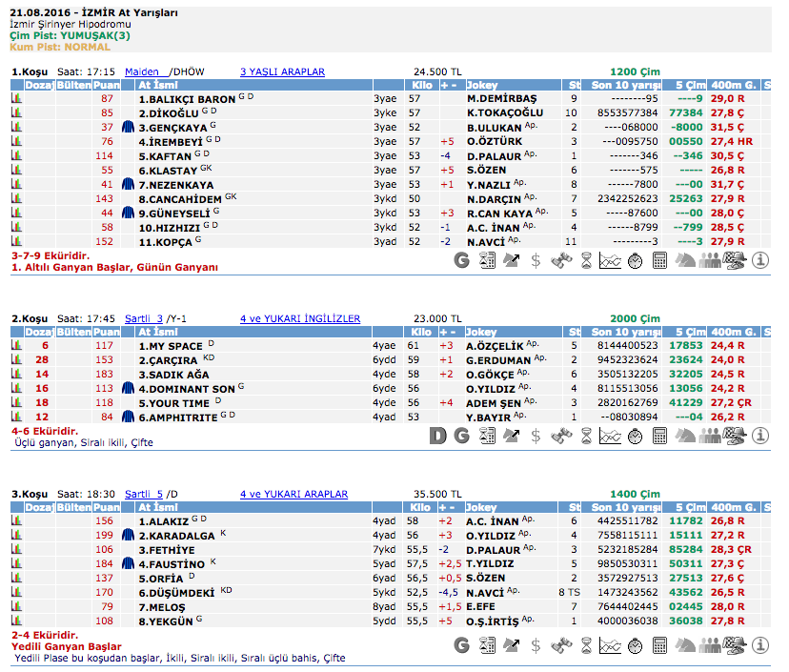Open 4 ve YUKARI İNGİLİZLER link

pyautogui.click(x=300, y=318)
